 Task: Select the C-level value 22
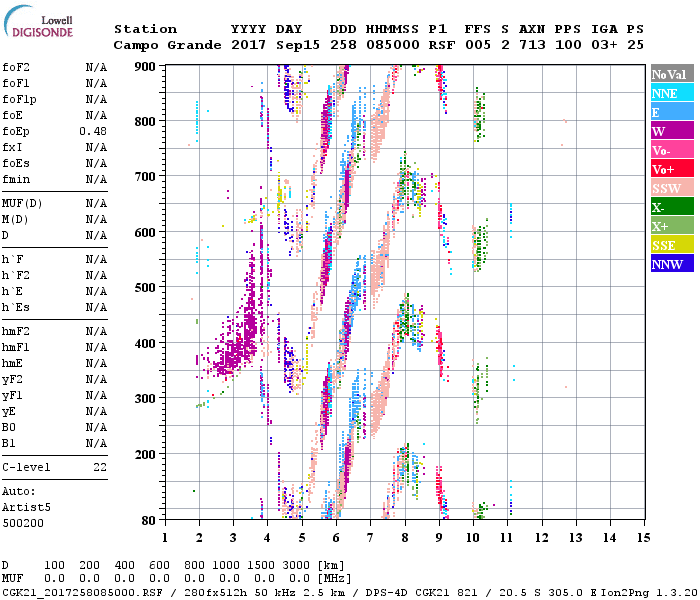pos(100,467)
